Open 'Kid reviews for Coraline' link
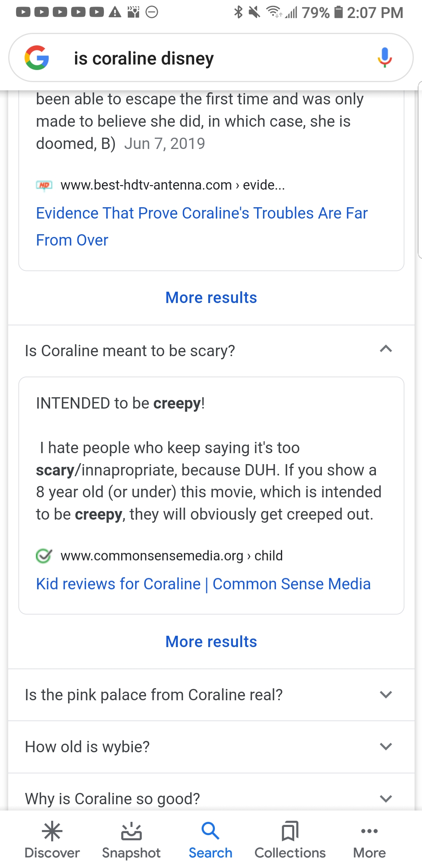 203,583
